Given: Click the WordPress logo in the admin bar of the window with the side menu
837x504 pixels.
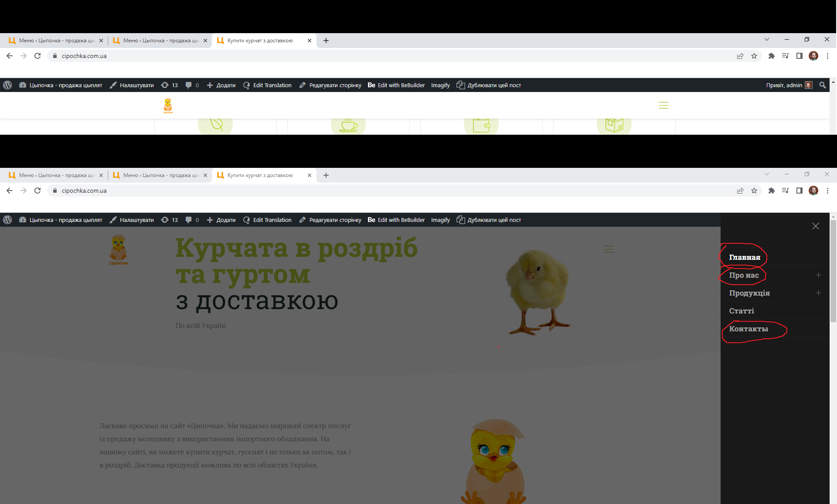Looking at the screenshot, I should [7, 220].
